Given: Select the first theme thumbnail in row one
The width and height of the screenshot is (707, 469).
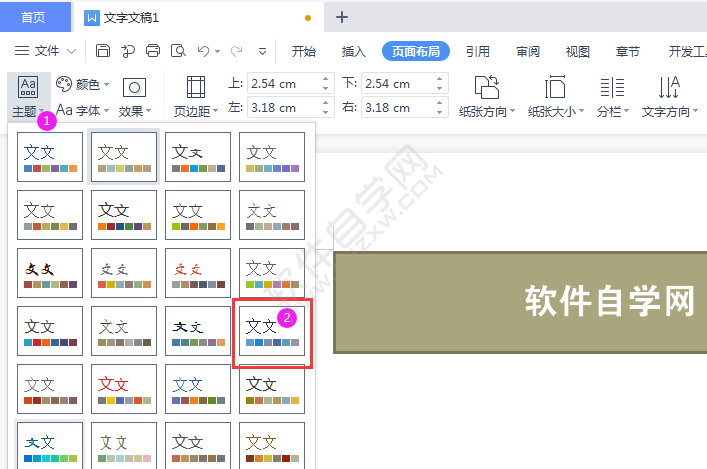Looking at the screenshot, I should (x=50, y=157).
